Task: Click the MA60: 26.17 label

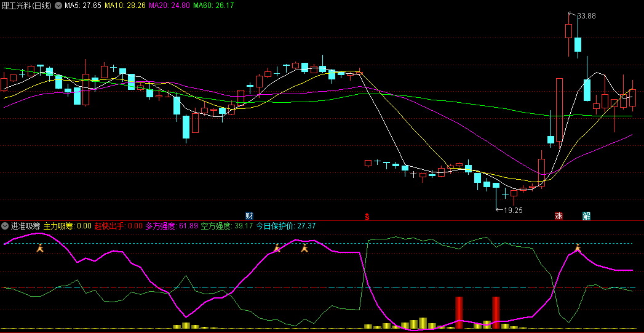Action: [213, 6]
